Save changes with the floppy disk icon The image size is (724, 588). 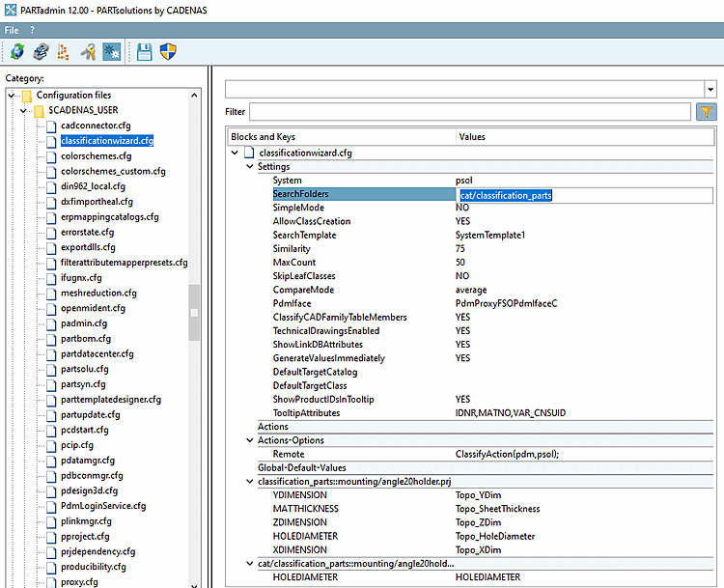145,52
